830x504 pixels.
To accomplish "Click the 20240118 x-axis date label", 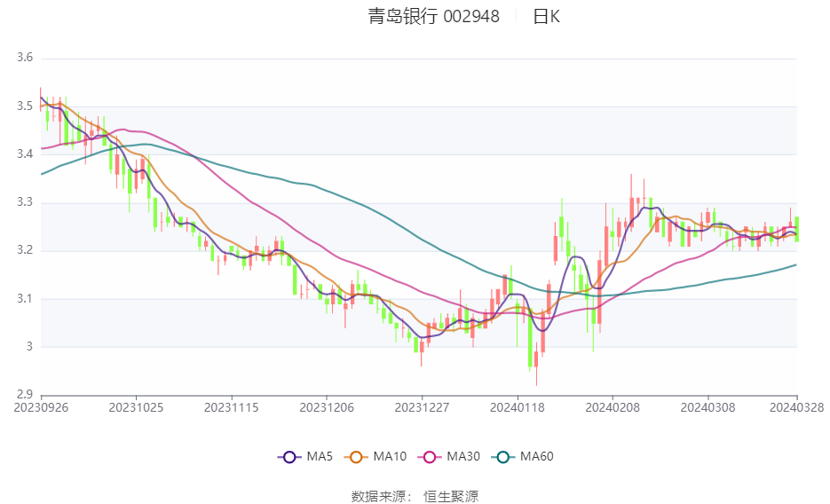I will pyautogui.click(x=518, y=408).
